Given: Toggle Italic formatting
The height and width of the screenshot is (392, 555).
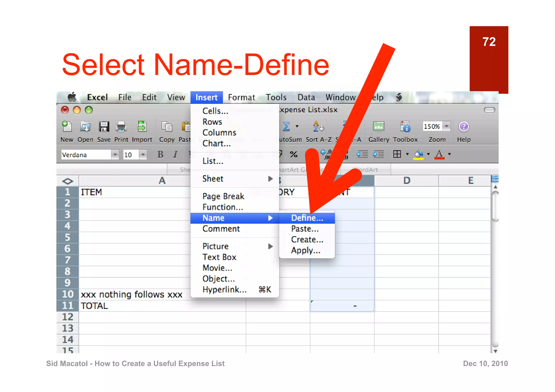Looking at the screenshot, I should coord(175,154).
